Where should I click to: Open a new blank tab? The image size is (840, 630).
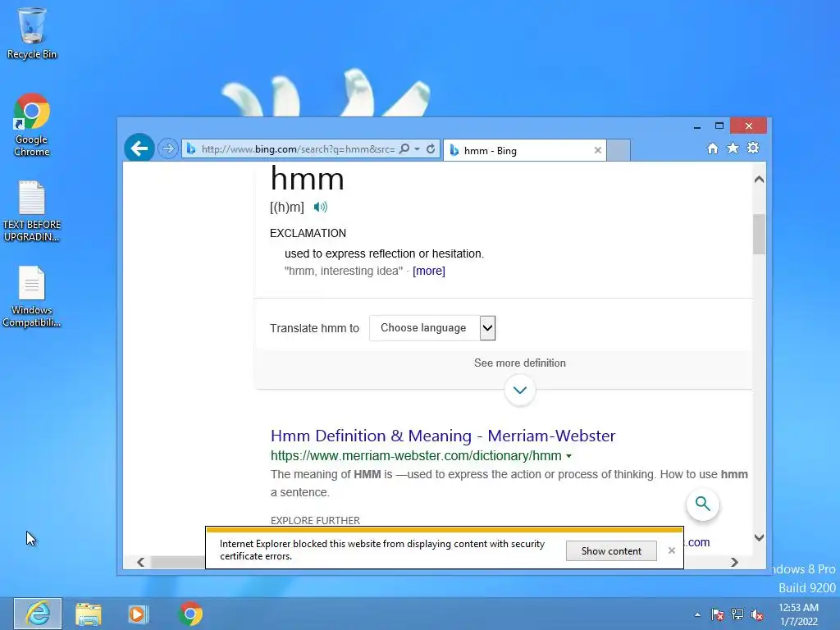(619, 151)
